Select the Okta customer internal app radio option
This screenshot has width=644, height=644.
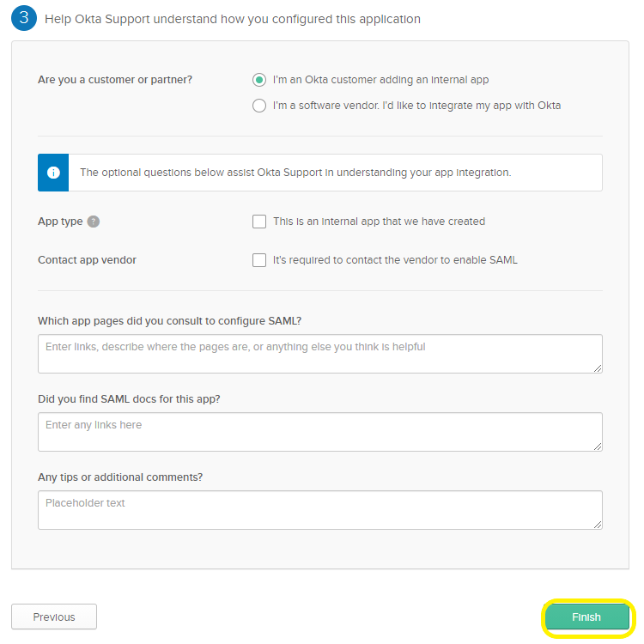pos(259,80)
